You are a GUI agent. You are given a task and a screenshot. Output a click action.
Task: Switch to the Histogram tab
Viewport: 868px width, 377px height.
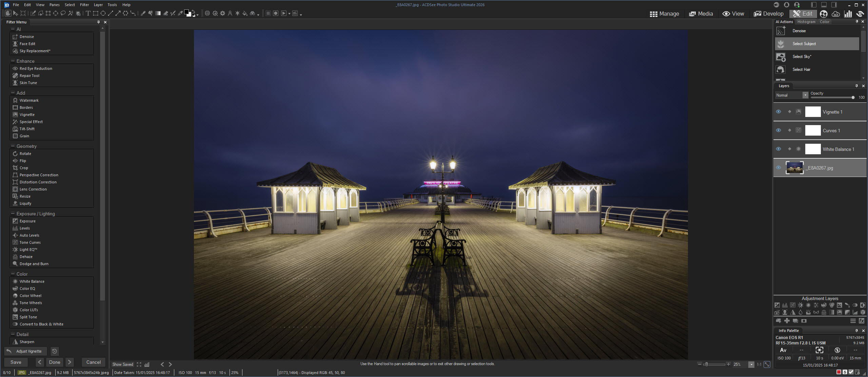tap(806, 21)
